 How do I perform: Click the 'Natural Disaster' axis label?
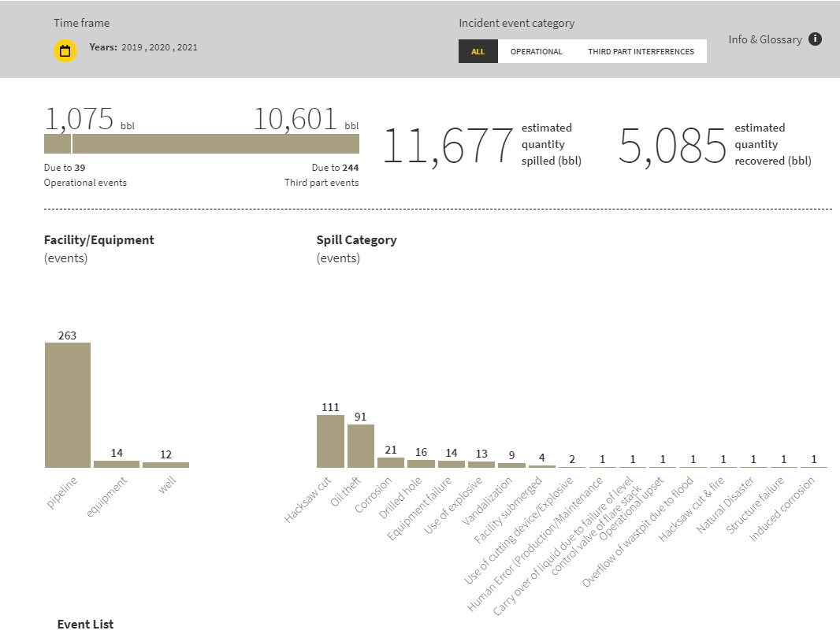725,505
